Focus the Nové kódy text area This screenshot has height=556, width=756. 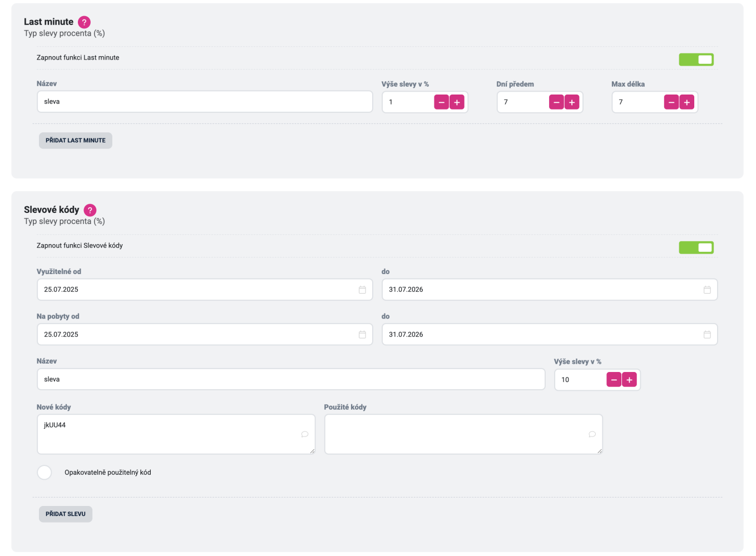pos(176,434)
